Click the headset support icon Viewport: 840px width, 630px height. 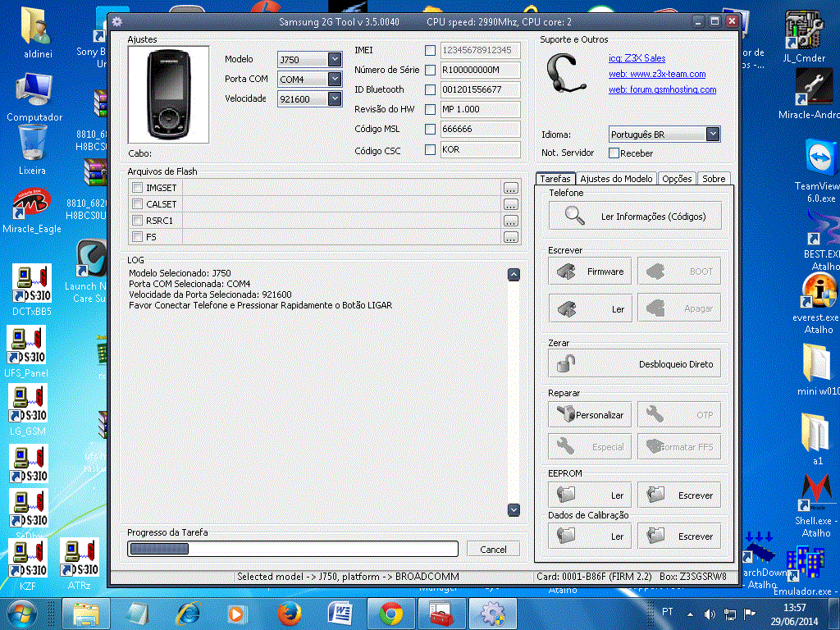[x=566, y=73]
